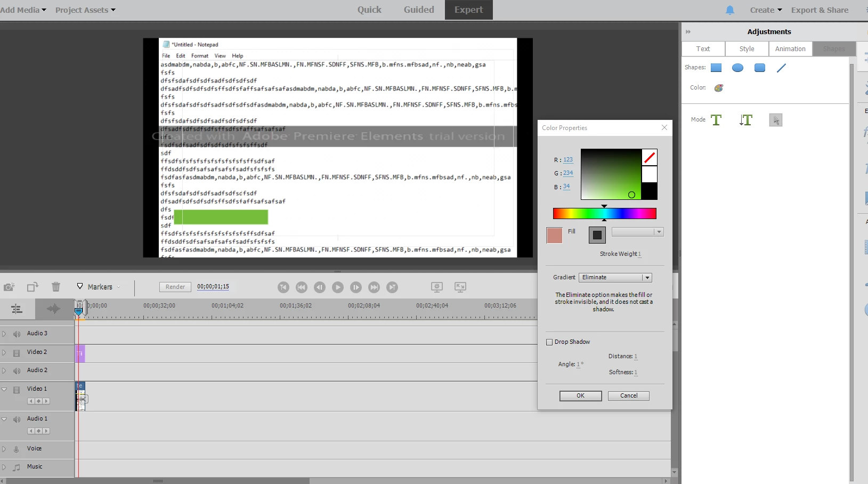Play the timeline video

tap(338, 287)
